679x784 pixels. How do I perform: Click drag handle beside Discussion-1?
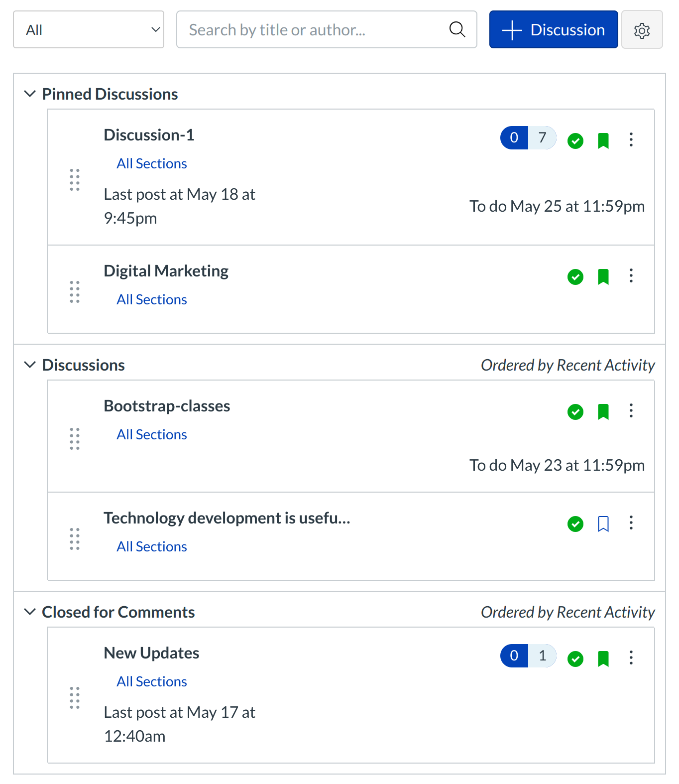75,179
